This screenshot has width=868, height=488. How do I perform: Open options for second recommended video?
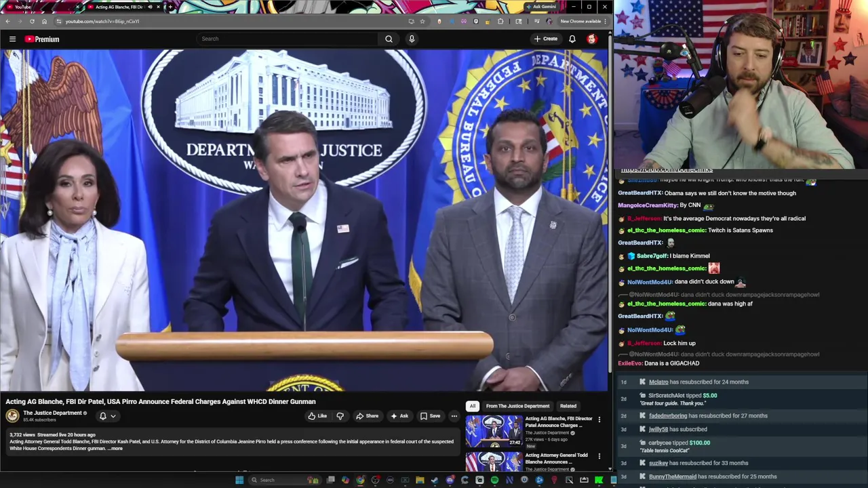(x=599, y=456)
